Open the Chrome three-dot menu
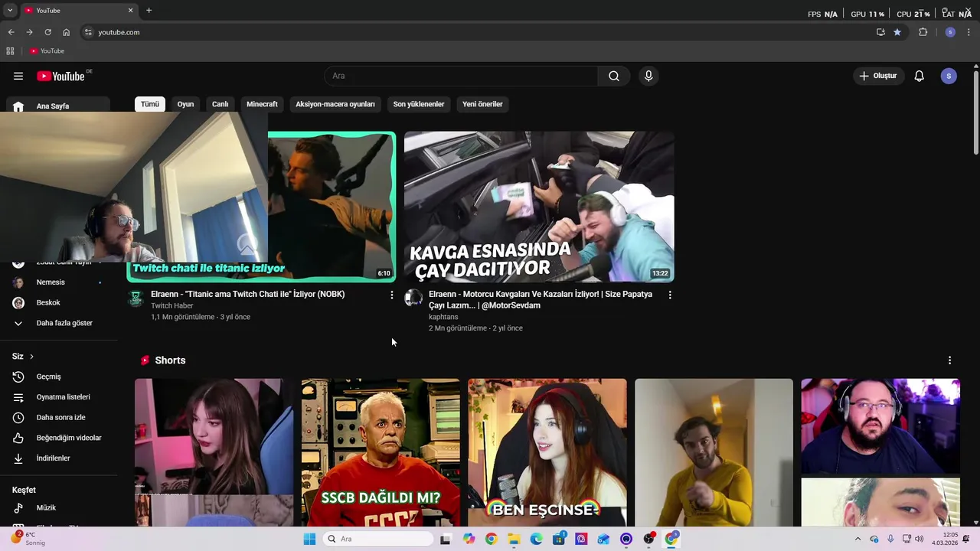980x551 pixels. point(969,32)
